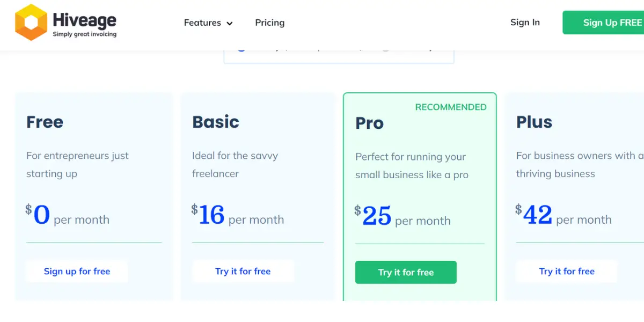The width and height of the screenshot is (644, 322).
Task: Select the Free plan heading
Action: tap(45, 122)
